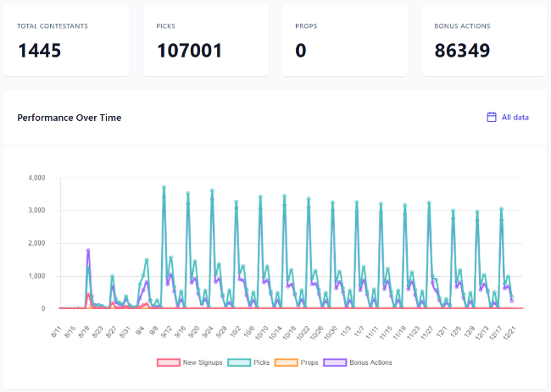Click the Picks card value 107001
551x392 pixels.
coord(189,51)
